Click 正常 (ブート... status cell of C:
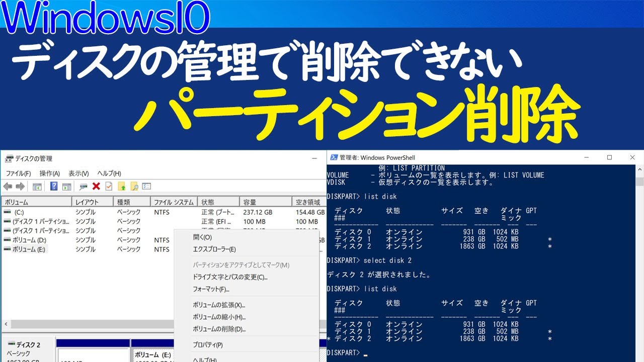 pyautogui.click(x=217, y=212)
